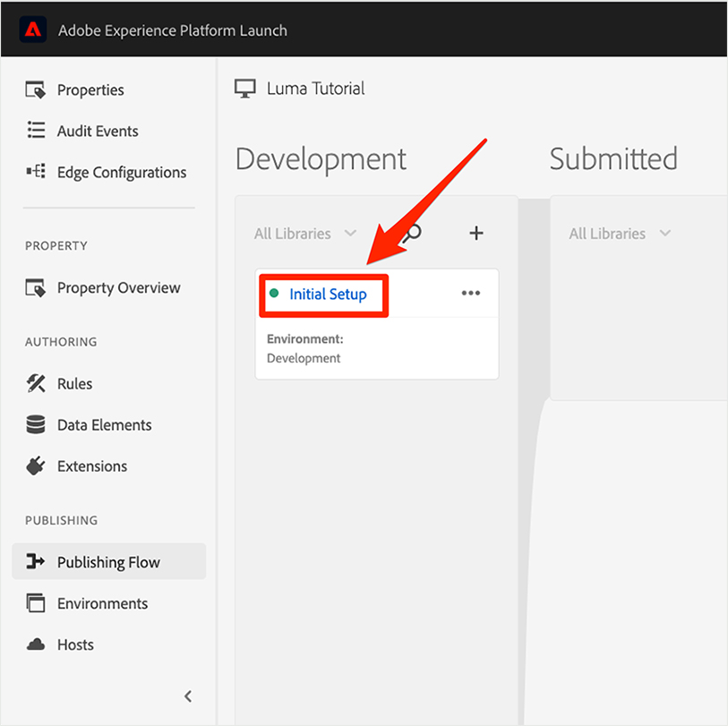This screenshot has width=728, height=726.
Task: Open the Rules section
Action: coord(74,384)
